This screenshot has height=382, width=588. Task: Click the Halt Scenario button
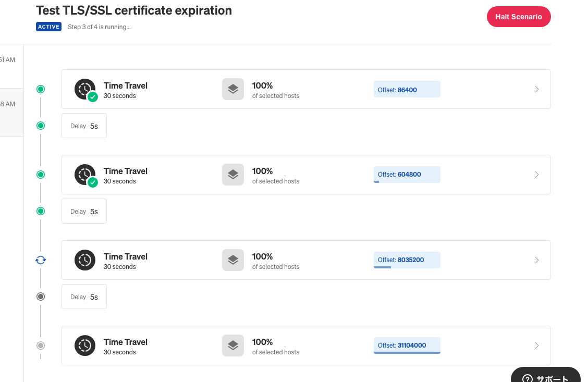(518, 17)
